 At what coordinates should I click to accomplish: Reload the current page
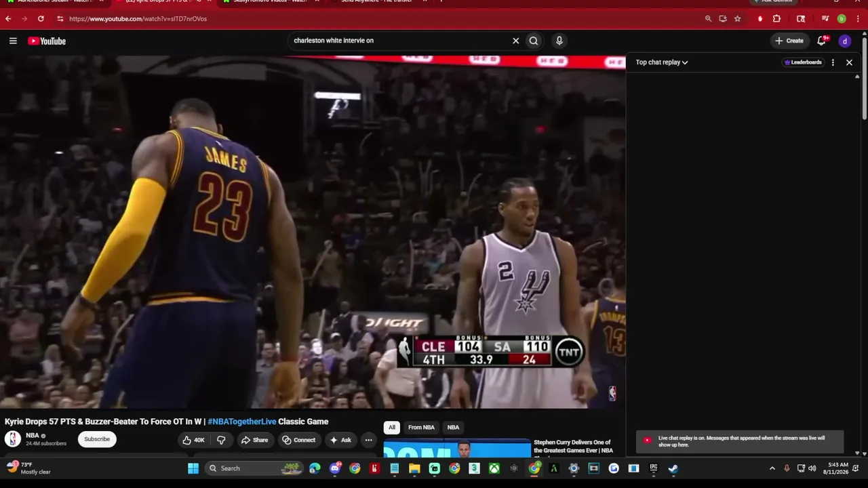click(41, 19)
